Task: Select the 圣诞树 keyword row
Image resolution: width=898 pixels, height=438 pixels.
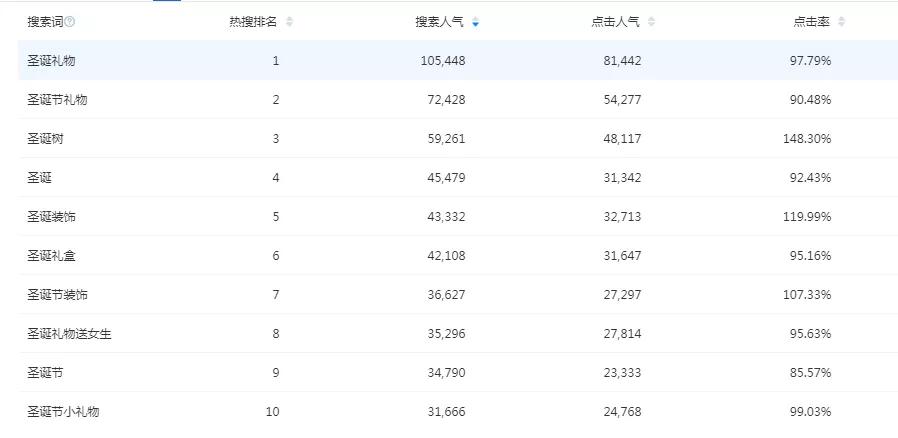Action: 45,139
